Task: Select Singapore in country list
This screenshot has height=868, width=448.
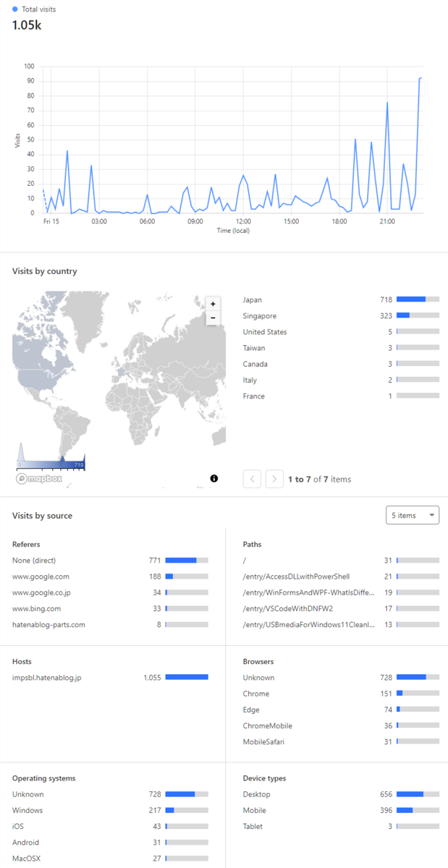Action: [341, 316]
